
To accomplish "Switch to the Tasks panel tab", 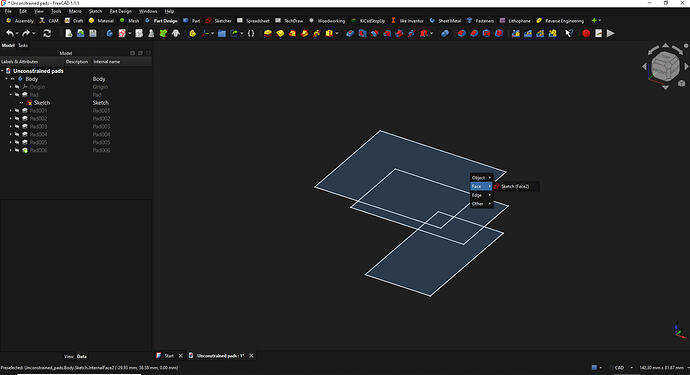I will click(23, 45).
